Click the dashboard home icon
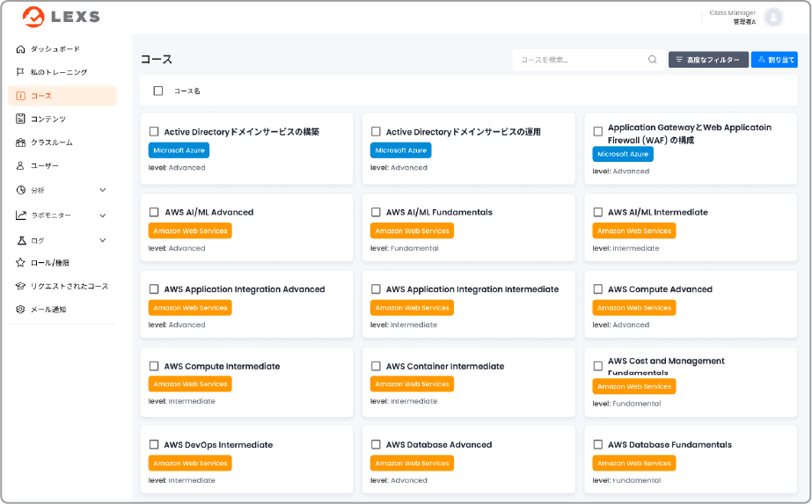The image size is (812, 504). tap(21, 49)
